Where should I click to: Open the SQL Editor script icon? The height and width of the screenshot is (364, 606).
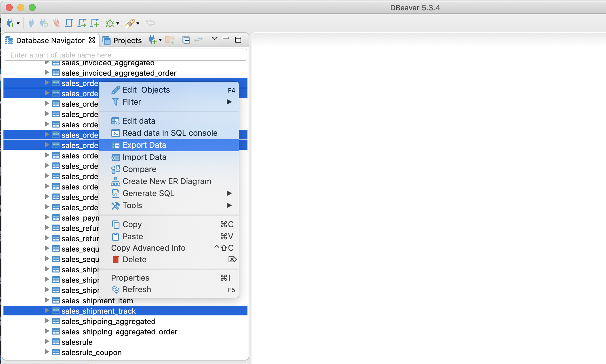[69, 23]
